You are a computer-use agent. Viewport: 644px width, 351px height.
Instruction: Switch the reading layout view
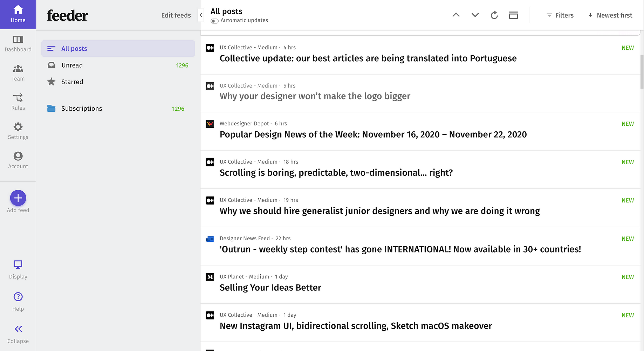pos(513,15)
